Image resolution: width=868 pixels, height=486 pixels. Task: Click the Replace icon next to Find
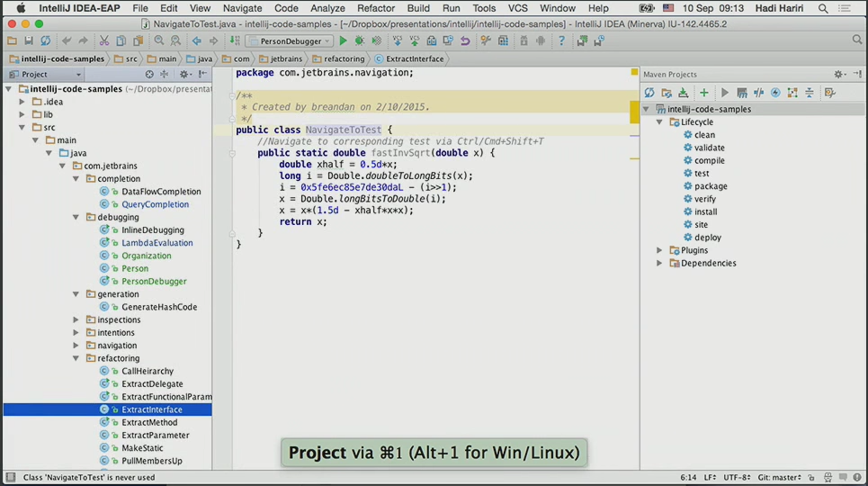pyautogui.click(x=175, y=41)
